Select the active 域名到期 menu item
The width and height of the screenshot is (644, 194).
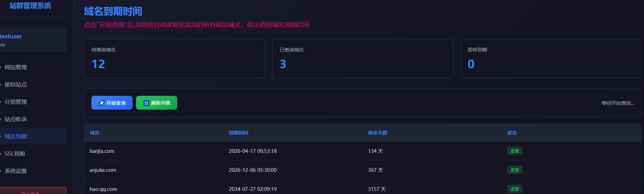16,136
